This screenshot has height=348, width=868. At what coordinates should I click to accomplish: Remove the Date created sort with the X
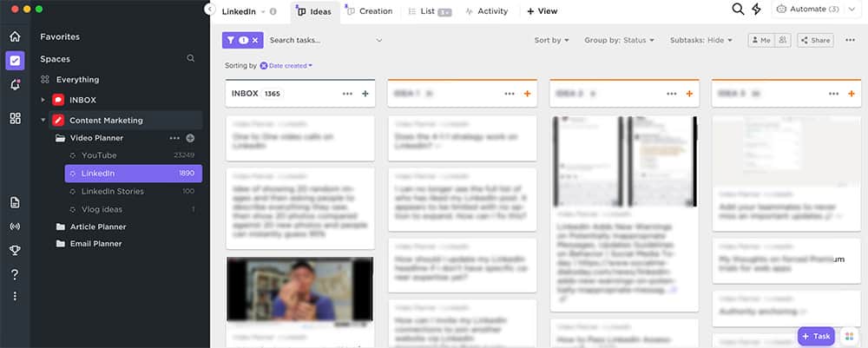tap(264, 65)
